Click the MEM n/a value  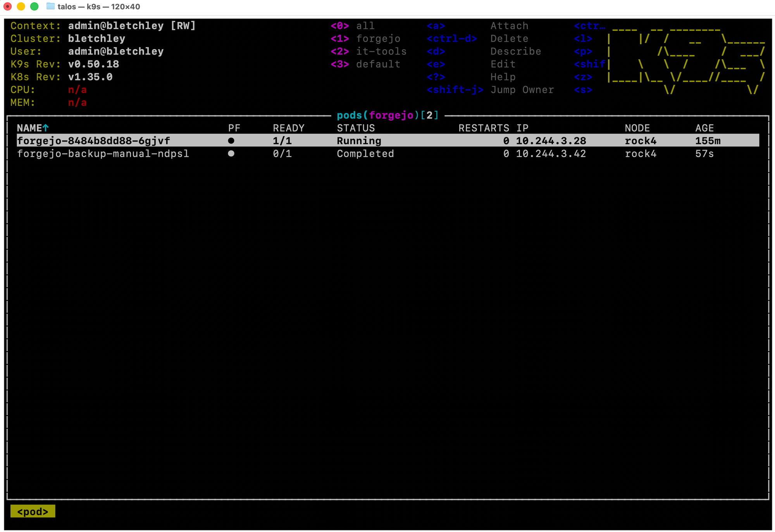tap(77, 102)
